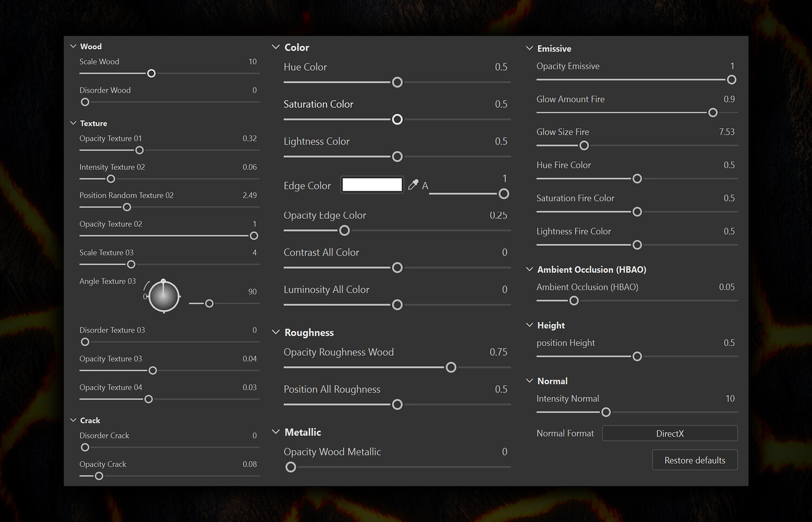The image size is (812, 522).
Task: Collapse the Crack section
Action: pyautogui.click(x=74, y=420)
